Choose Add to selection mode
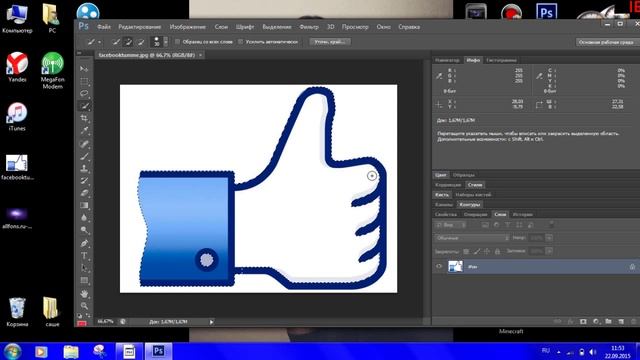This screenshot has height=360, width=640. (128, 42)
